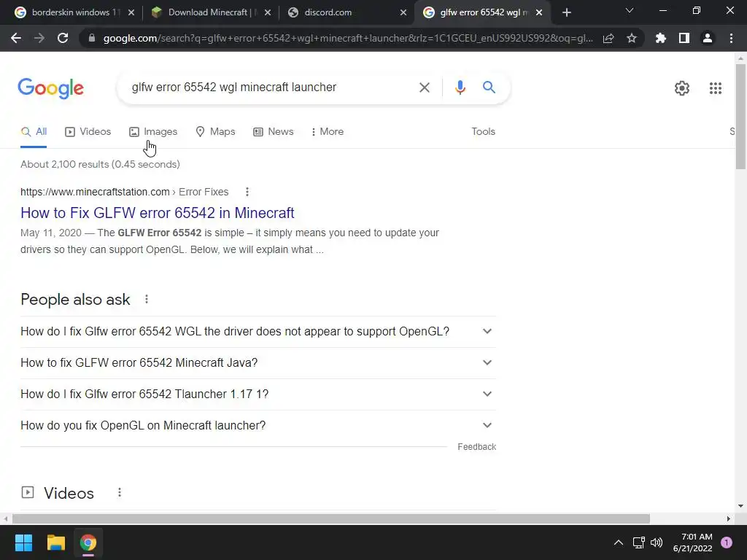
Task: Expand 'How do you fix OpenGL on Minecraft launcher?'
Action: 258,425
